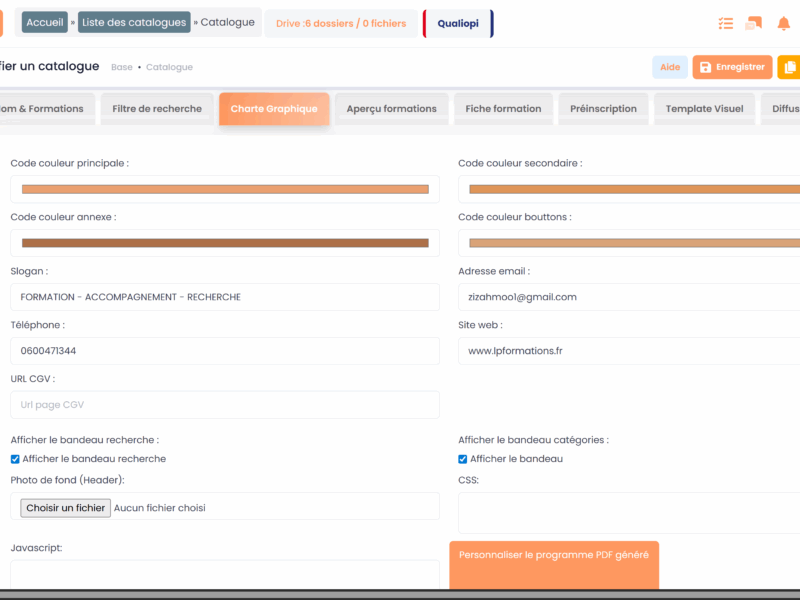Open the Aide help button
800x600 pixels.
(670, 67)
